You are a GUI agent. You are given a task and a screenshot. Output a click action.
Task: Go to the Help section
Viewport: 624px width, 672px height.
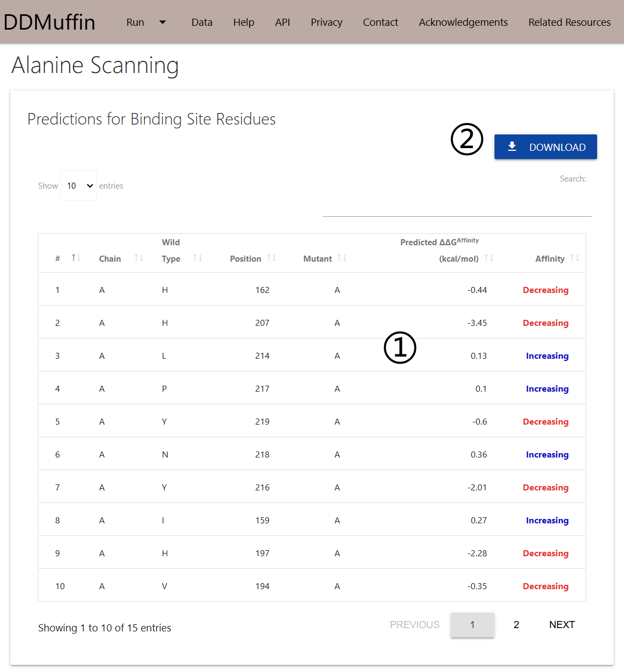(x=244, y=22)
